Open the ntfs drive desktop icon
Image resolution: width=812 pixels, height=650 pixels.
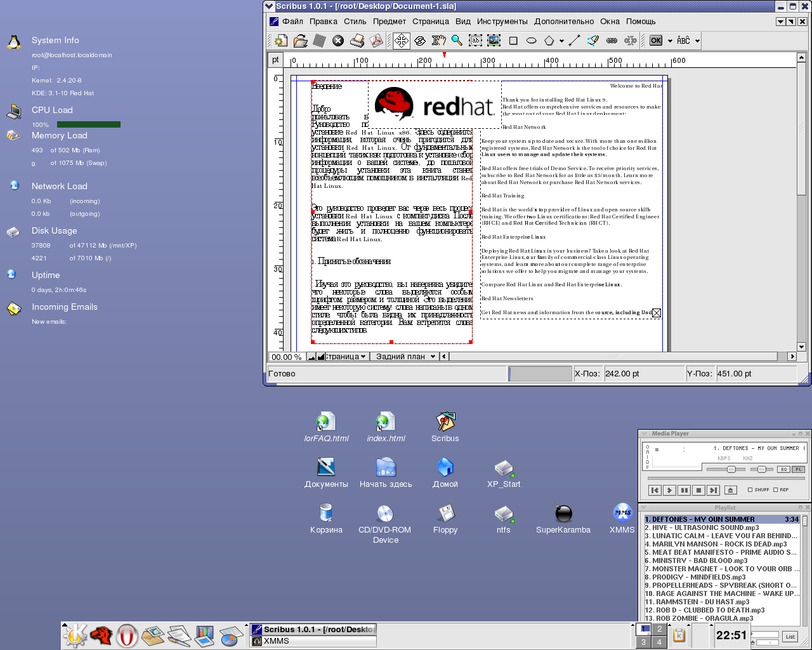(504, 519)
